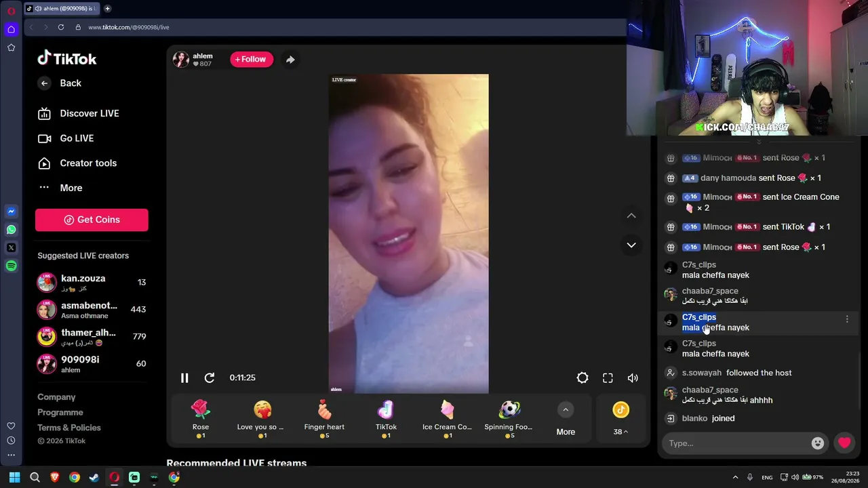
Task: Open the taskbar volume control
Action: click(795, 477)
